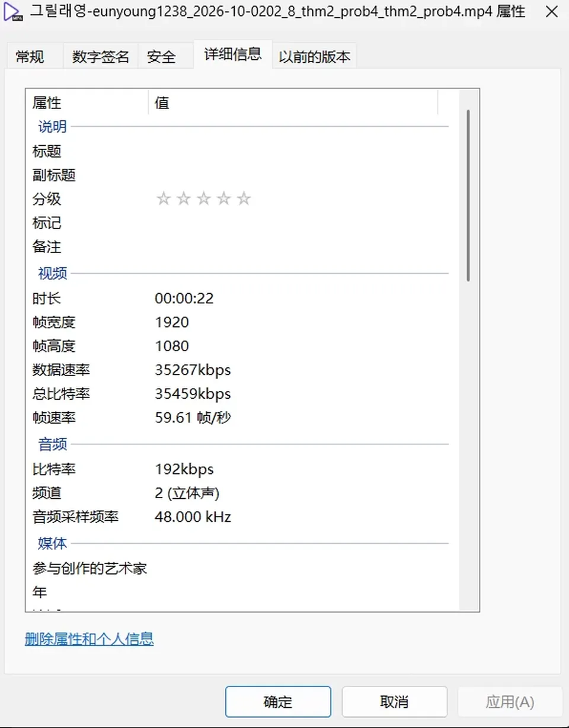Click the 删除属性和个人信息 link
The width and height of the screenshot is (569, 728).
coord(89,639)
